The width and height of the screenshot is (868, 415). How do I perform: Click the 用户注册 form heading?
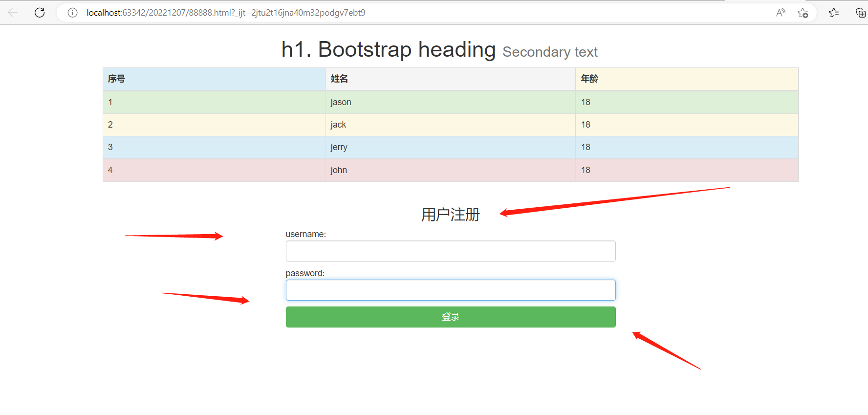451,214
